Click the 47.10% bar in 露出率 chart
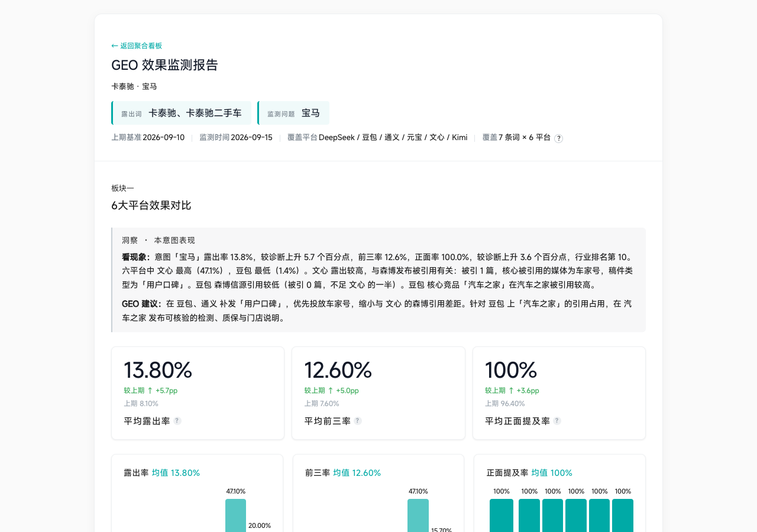The height and width of the screenshot is (532, 757). [235, 515]
